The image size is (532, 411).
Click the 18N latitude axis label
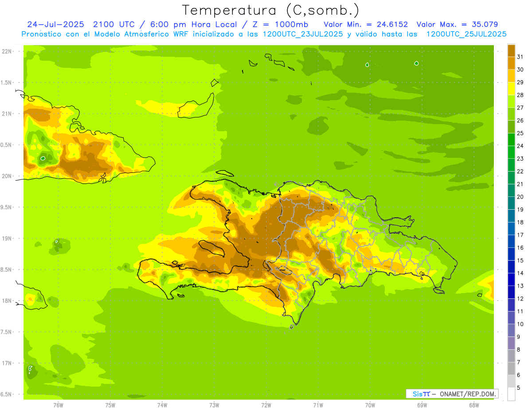(x=8, y=301)
